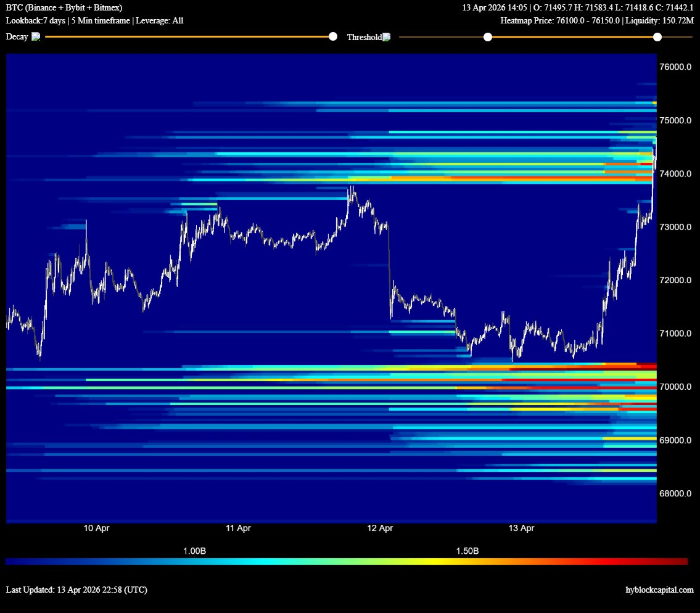
Task: Click the 1.50B mark on color legend
Action: [467, 551]
